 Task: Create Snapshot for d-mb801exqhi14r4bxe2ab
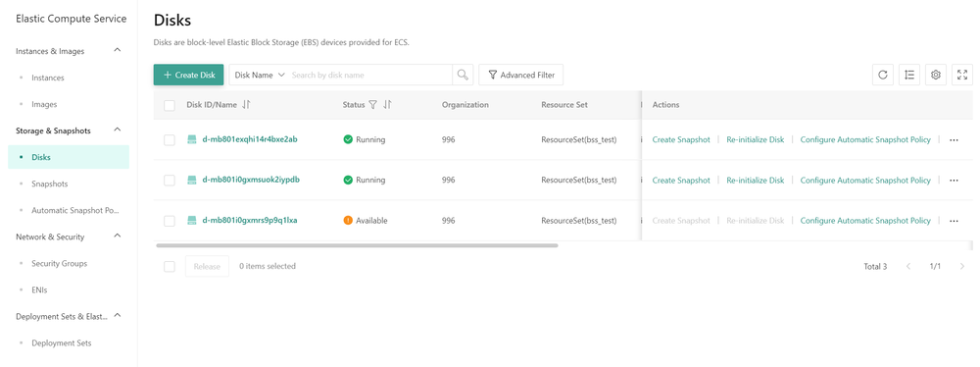coord(681,139)
